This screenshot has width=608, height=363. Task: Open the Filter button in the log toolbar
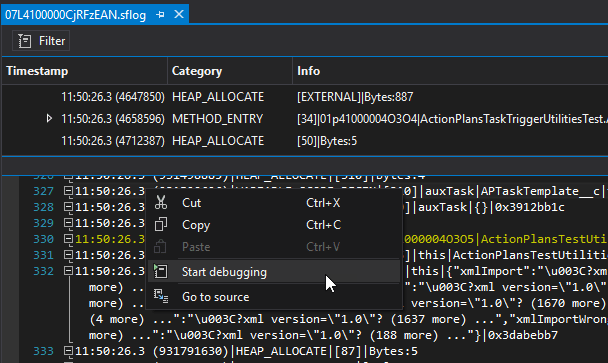pyautogui.click(x=41, y=41)
